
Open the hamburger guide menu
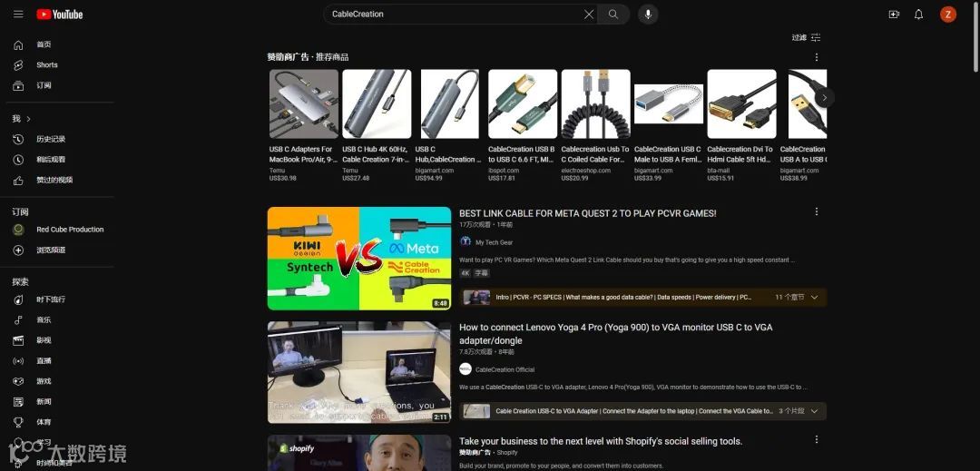[x=18, y=15]
